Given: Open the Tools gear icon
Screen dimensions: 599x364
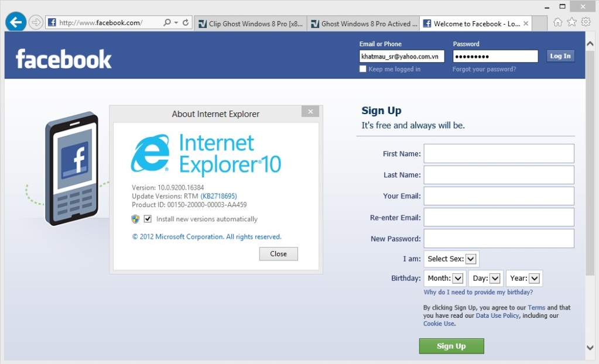Looking at the screenshot, I should point(586,22).
